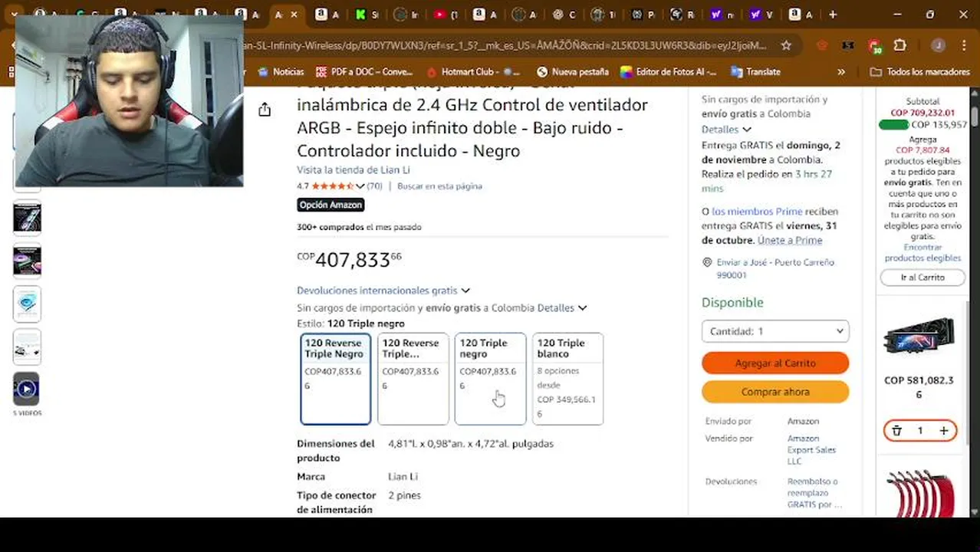Open the Reembolso o reemplazo GRATIS link
980x552 pixels.
(x=814, y=493)
